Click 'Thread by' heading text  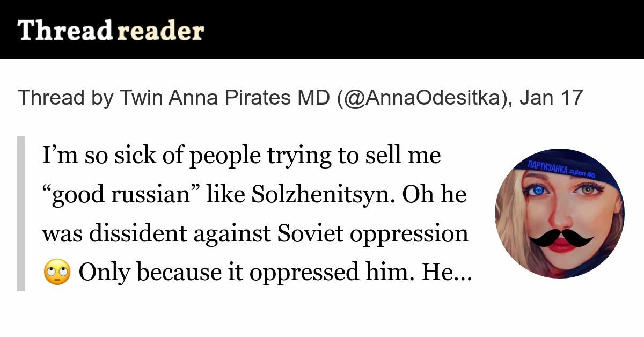[65, 98]
